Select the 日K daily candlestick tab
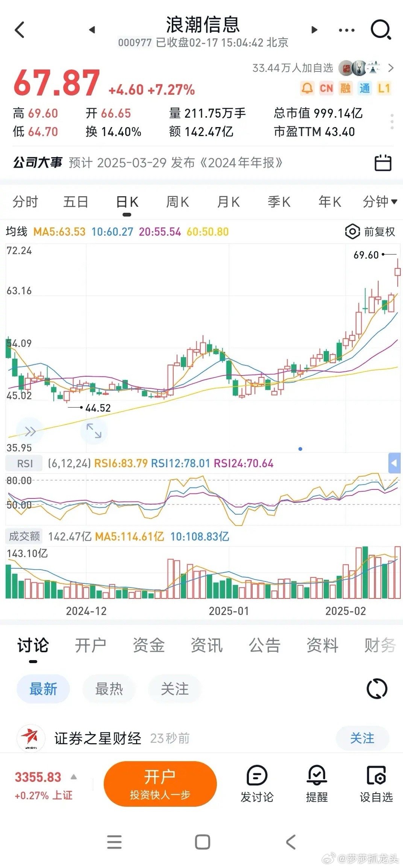The height and width of the screenshot is (868, 403). click(127, 202)
